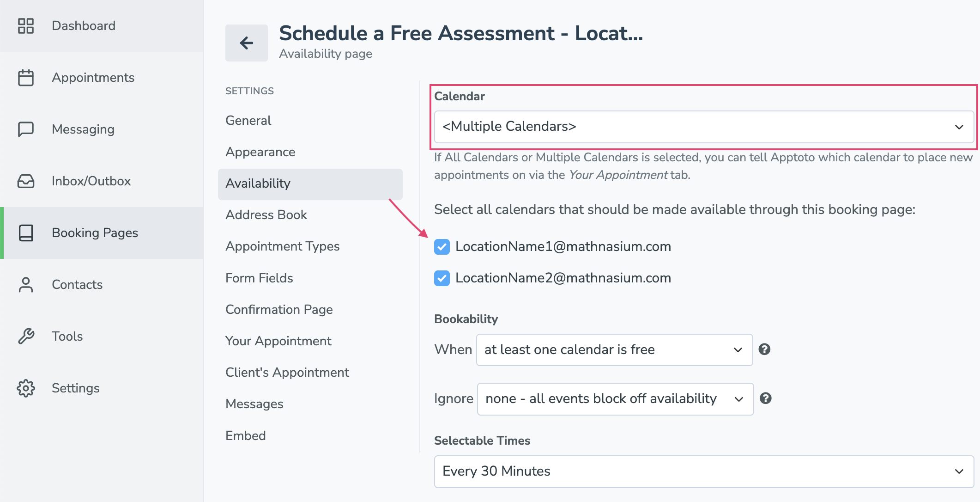
Task: Go to Inbox/Outbox in sidebar
Action: pyautogui.click(x=102, y=181)
